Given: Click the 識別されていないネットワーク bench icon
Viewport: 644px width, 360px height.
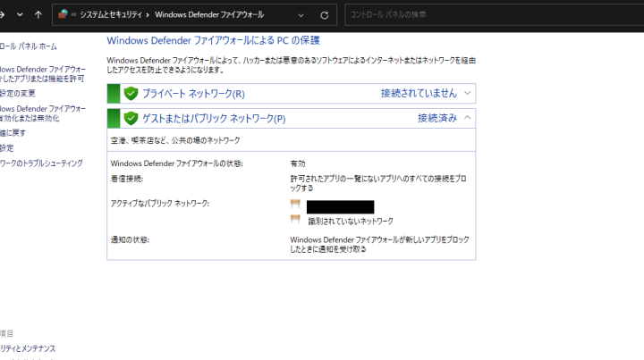Looking at the screenshot, I should 295,220.
